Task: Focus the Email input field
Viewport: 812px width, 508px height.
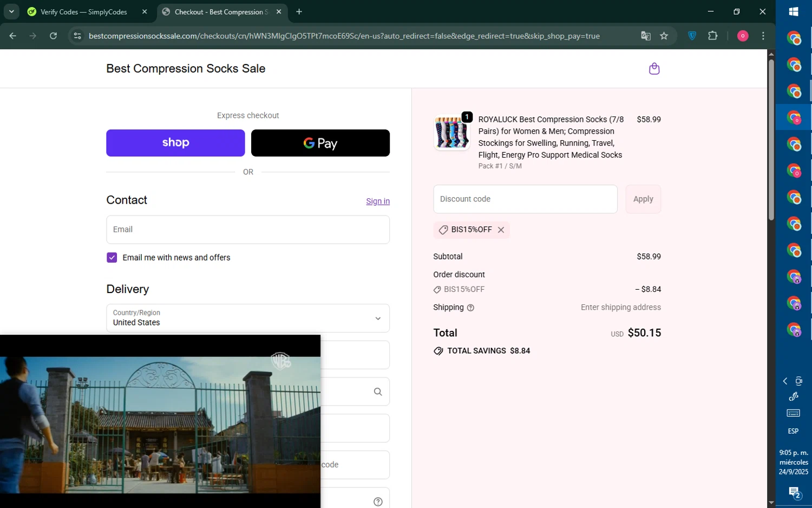Action: coord(248,230)
